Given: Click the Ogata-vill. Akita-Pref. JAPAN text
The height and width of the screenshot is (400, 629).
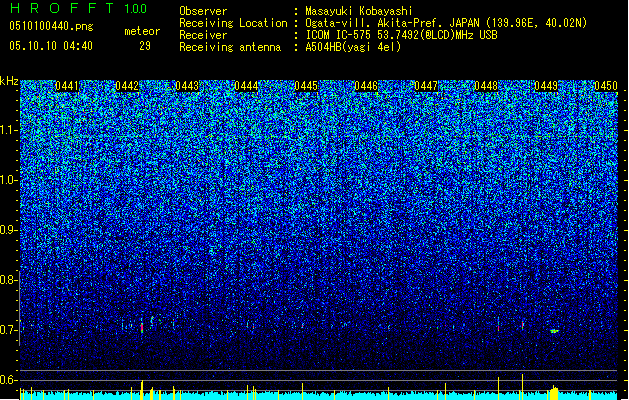Looking at the screenshot, I should 392,23.
